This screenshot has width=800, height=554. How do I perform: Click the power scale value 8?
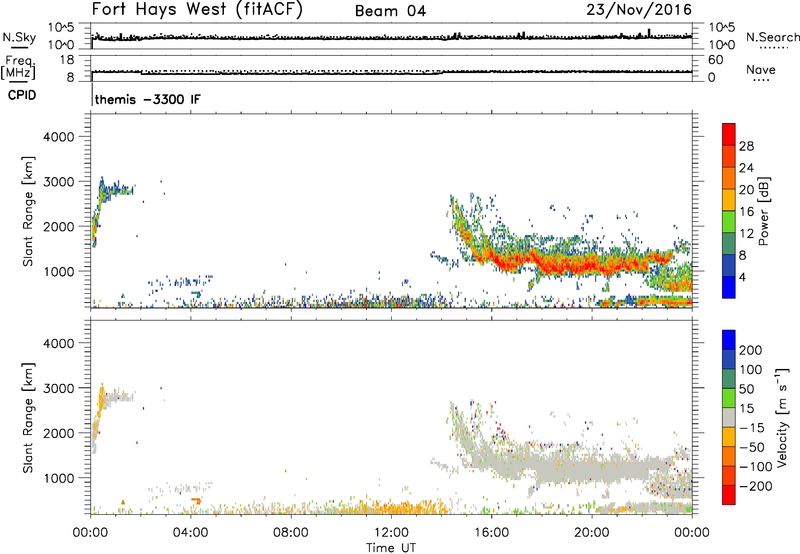coord(743,255)
